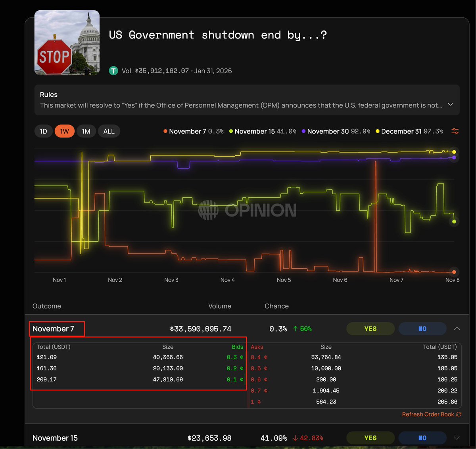Switch chart to 1M range
This screenshot has width=476, height=449.
(x=86, y=131)
